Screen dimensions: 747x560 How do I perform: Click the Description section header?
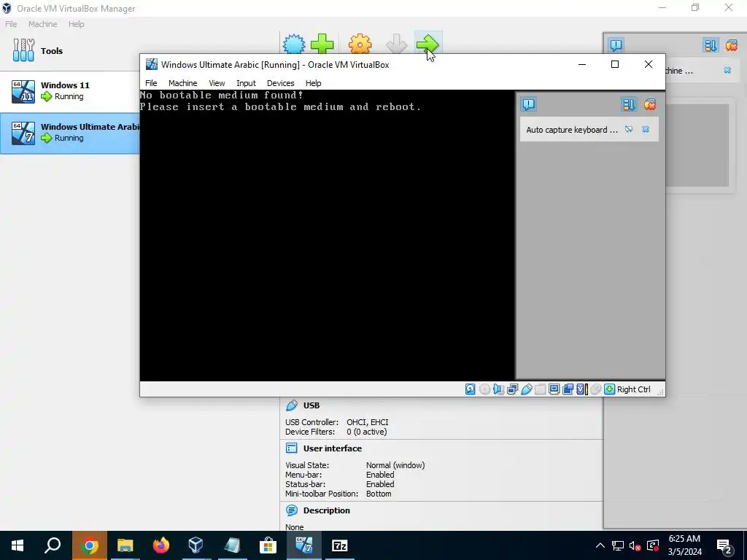pyautogui.click(x=326, y=510)
